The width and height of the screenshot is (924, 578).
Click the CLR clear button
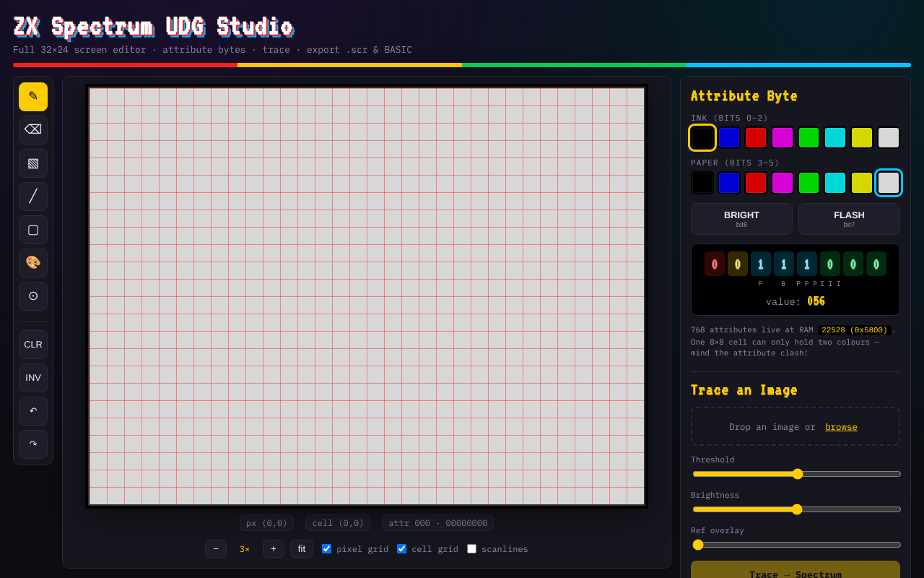[33, 345]
